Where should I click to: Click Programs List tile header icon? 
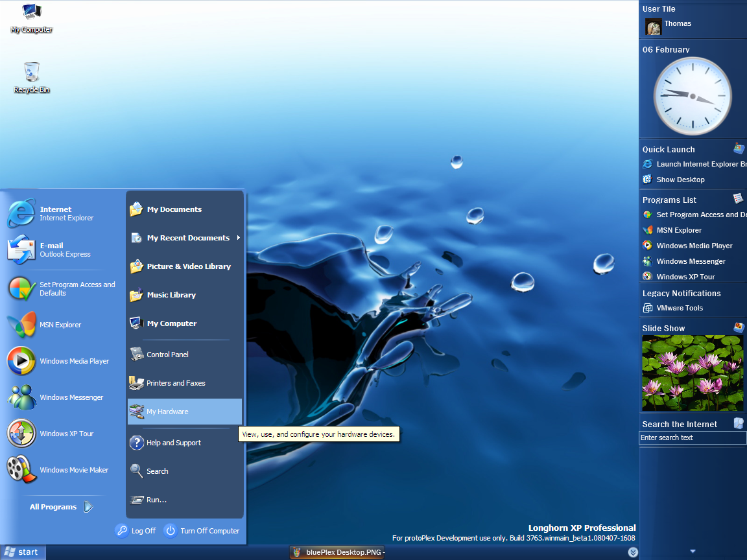click(738, 198)
